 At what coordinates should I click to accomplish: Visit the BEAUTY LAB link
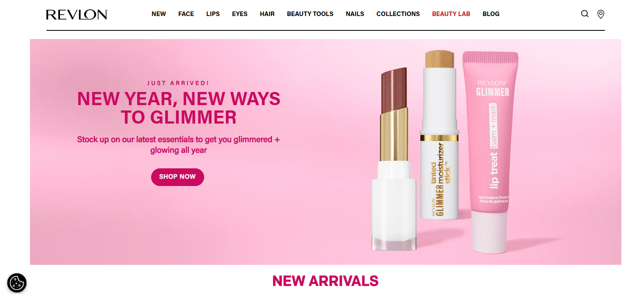click(451, 14)
